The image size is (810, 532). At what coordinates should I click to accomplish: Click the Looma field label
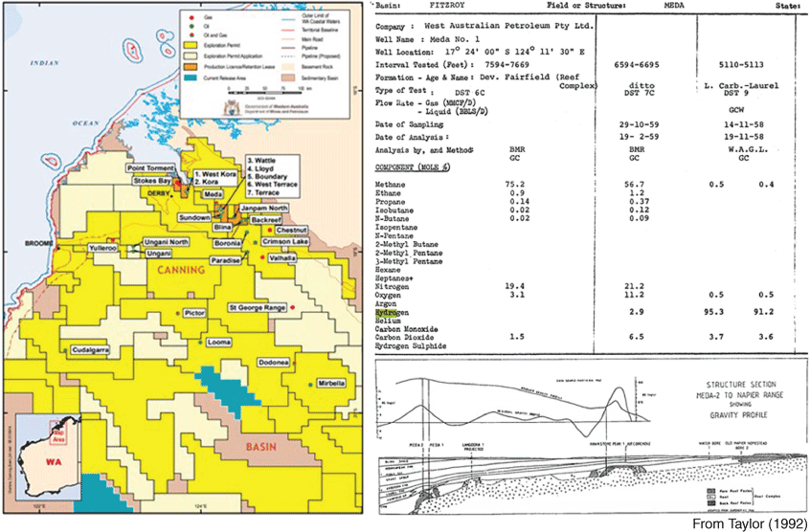pos(217,343)
